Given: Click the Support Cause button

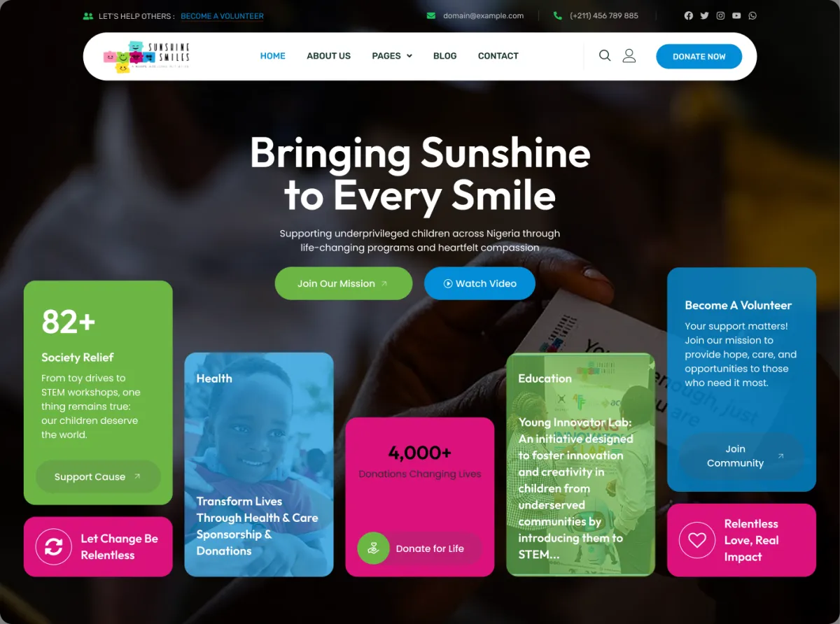Looking at the screenshot, I should pos(98,476).
